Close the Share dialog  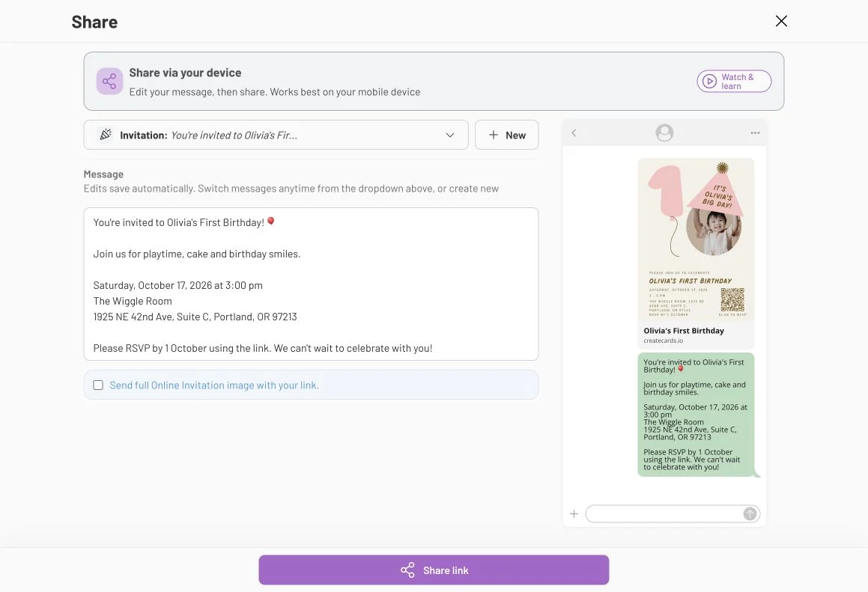pyautogui.click(x=781, y=21)
